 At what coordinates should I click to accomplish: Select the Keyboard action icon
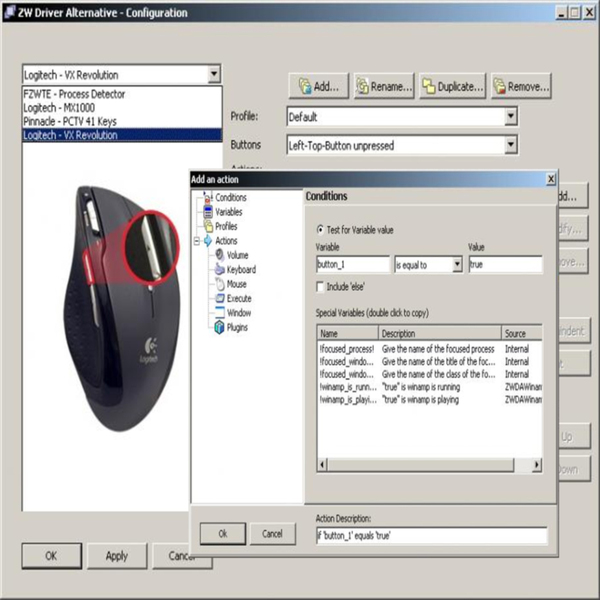click(x=218, y=270)
